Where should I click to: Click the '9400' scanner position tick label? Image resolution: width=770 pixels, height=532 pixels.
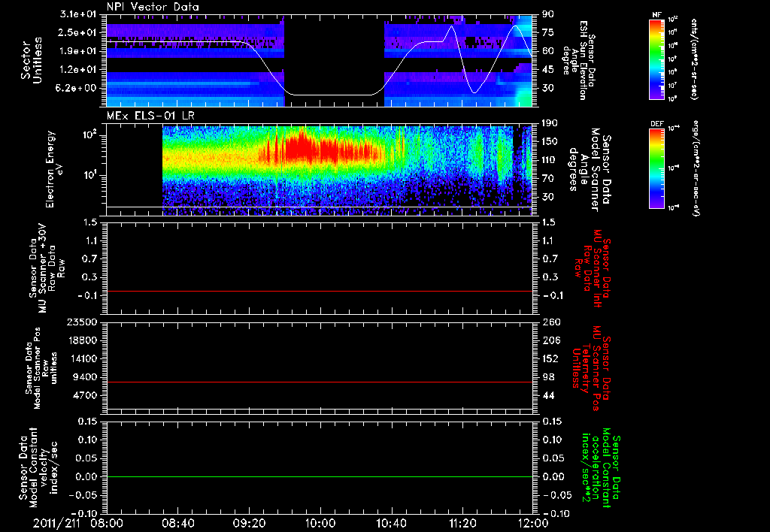[x=86, y=377]
